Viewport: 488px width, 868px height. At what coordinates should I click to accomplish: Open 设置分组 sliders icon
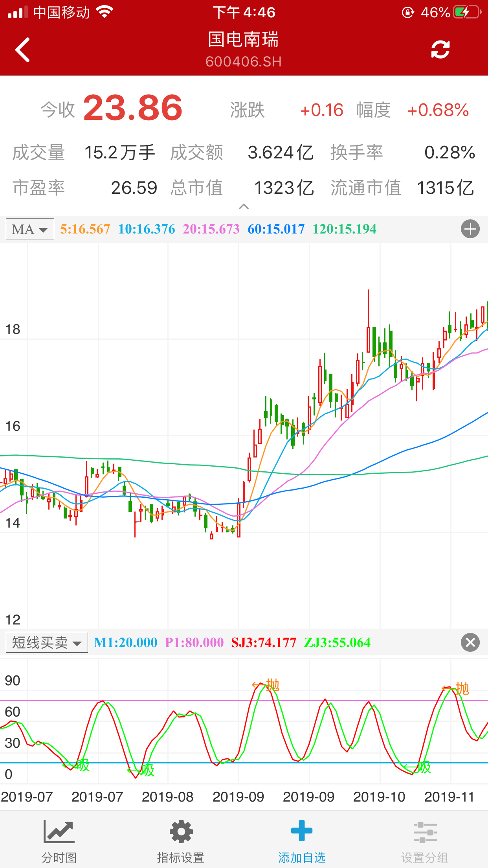425,832
